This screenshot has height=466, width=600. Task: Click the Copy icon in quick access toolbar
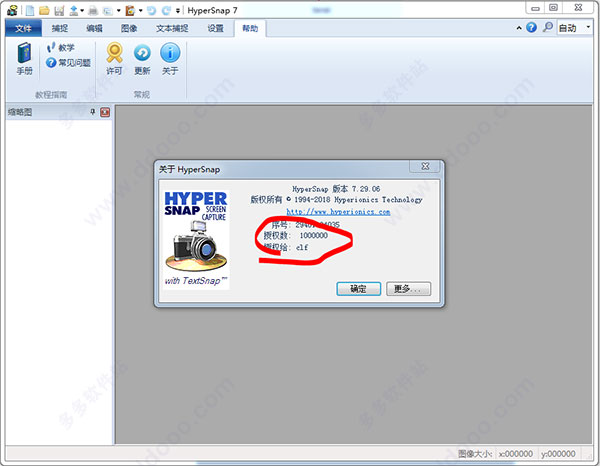pos(108,11)
